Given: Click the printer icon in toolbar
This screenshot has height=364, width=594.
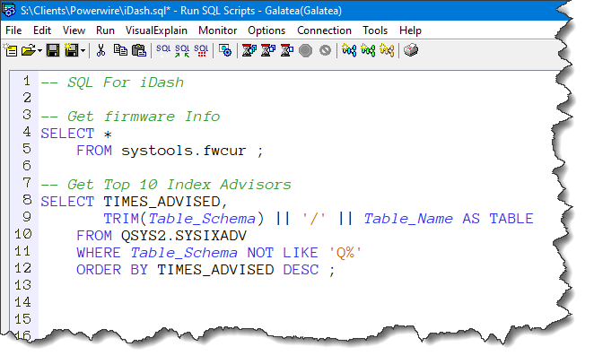Looking at the screenshot, I should point(410,50).
